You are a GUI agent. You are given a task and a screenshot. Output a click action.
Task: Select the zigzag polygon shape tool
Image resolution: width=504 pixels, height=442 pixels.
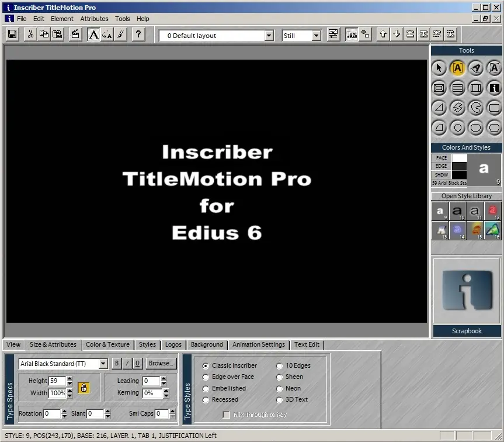pos(458,108)
